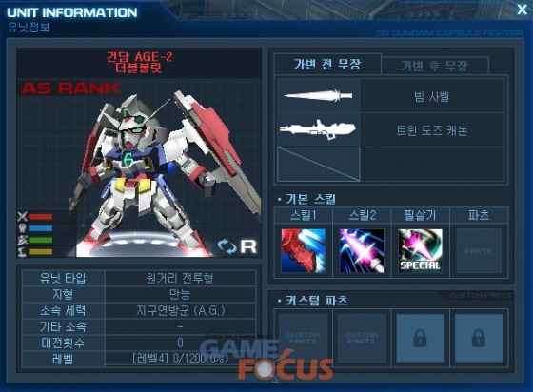Screen dimensions: 533x392
Task: Click the beam saber weapon icon
Action: click(x=319, y=96)
